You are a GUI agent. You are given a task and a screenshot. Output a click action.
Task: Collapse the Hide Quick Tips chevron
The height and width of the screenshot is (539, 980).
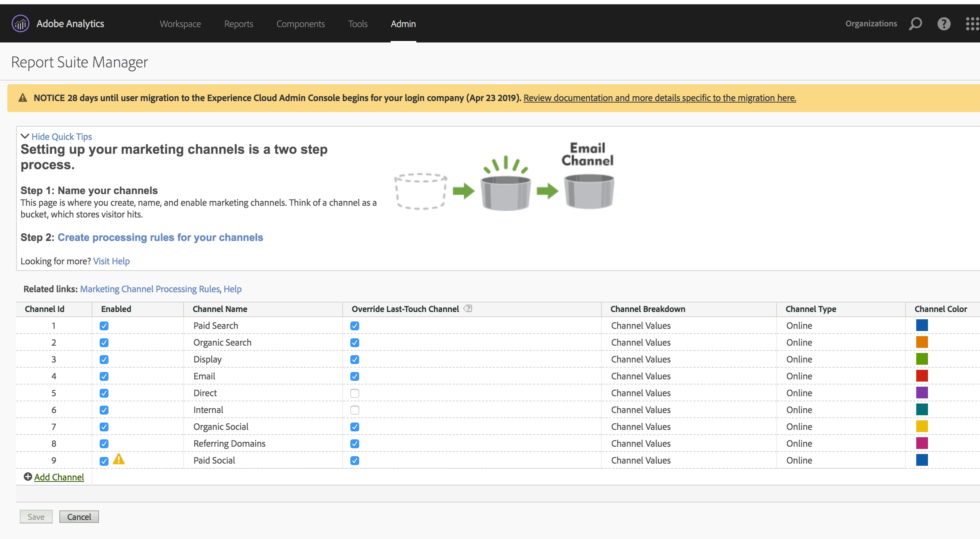(x=25, y=136)
